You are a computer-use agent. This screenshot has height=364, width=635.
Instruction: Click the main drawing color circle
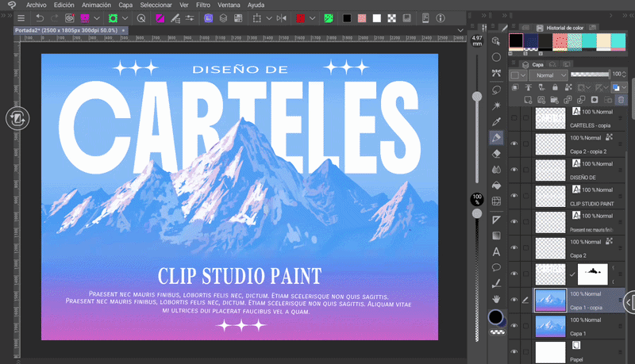[x=495, y=317]
